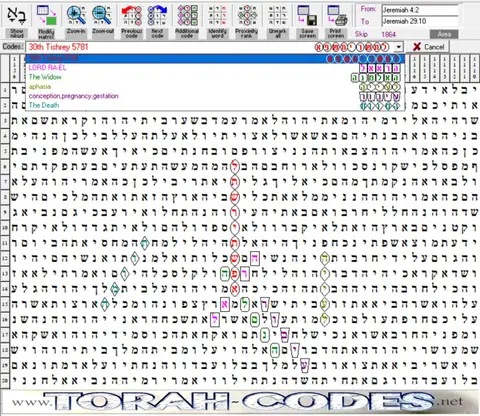Image resolution: width=480 pixels, height=416 pixels.
Task: Click the Area button
Action: [x=444, y=34]
